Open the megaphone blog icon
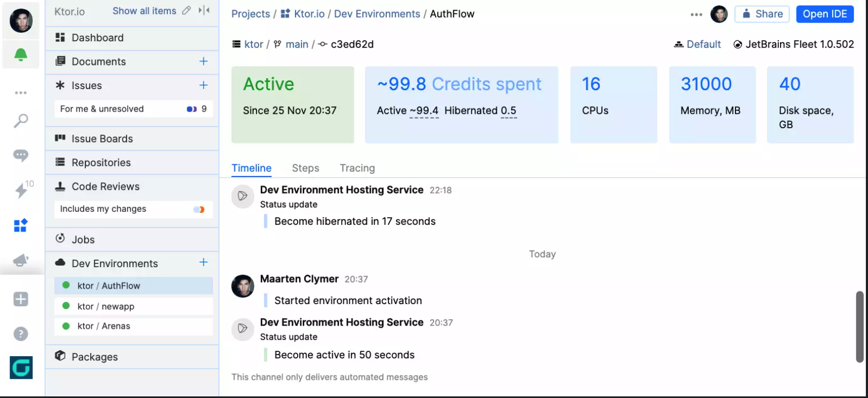Screen dimensions: 868x398 tap(21, 261)
